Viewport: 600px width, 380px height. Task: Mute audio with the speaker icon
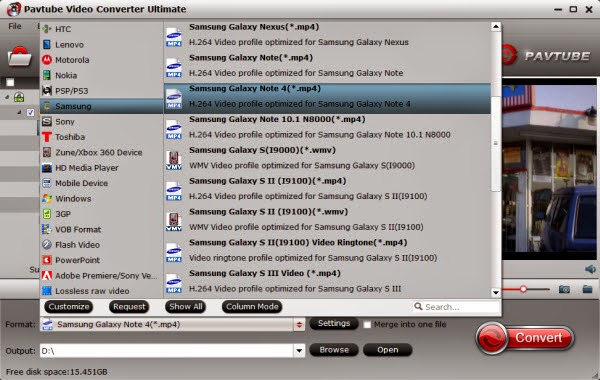pyautogui.click(x=590, y=269)
